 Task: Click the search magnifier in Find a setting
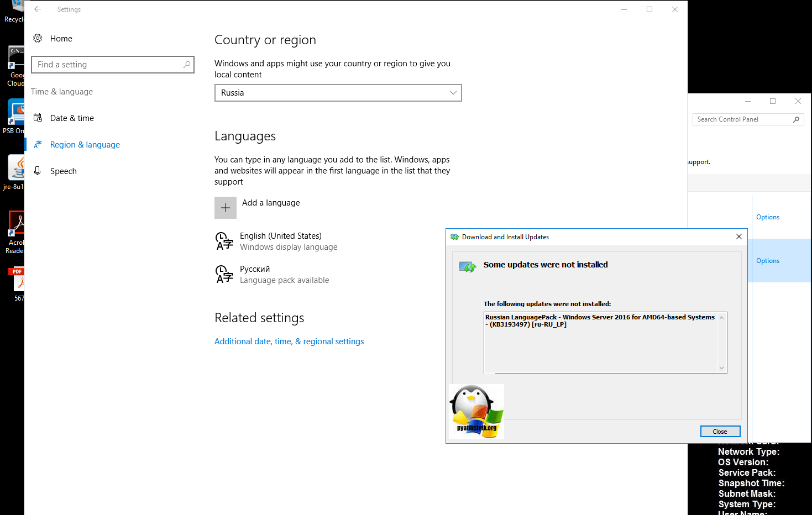(187, 65)
